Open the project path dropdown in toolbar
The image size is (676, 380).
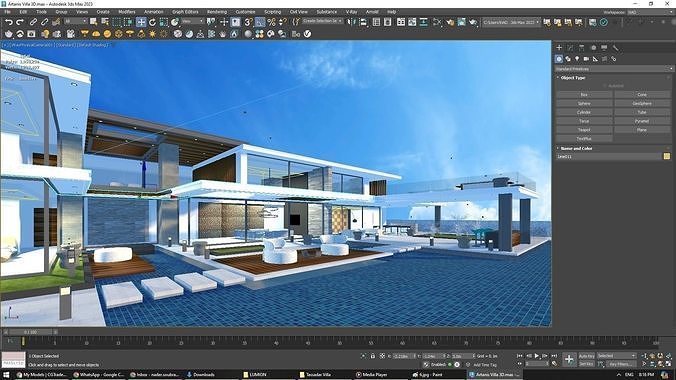(511, 22)
